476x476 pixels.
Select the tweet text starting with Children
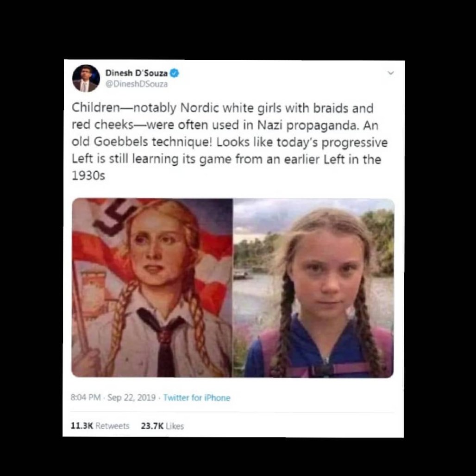point(230,142)
